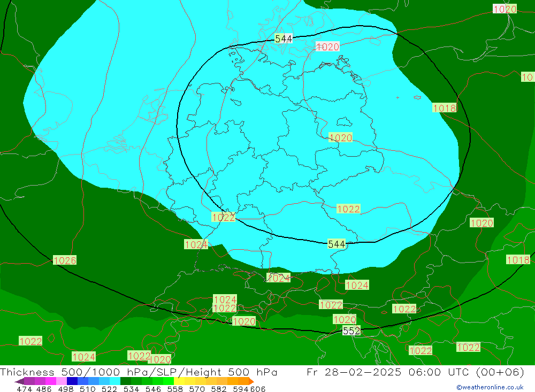Click legend value 498
The width and height of the screenshot is (535, 392).
[65, 389]
